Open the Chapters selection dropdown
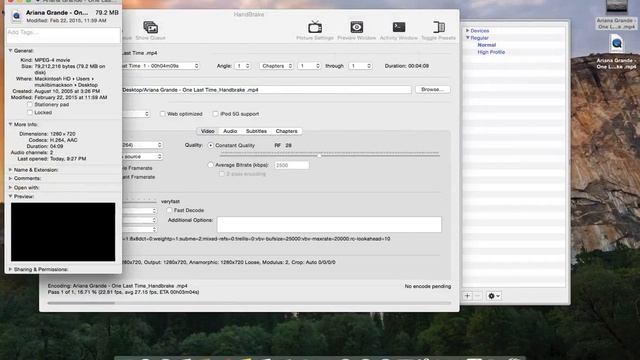Screen dimensions: 640x360 [x=276, y=66]
